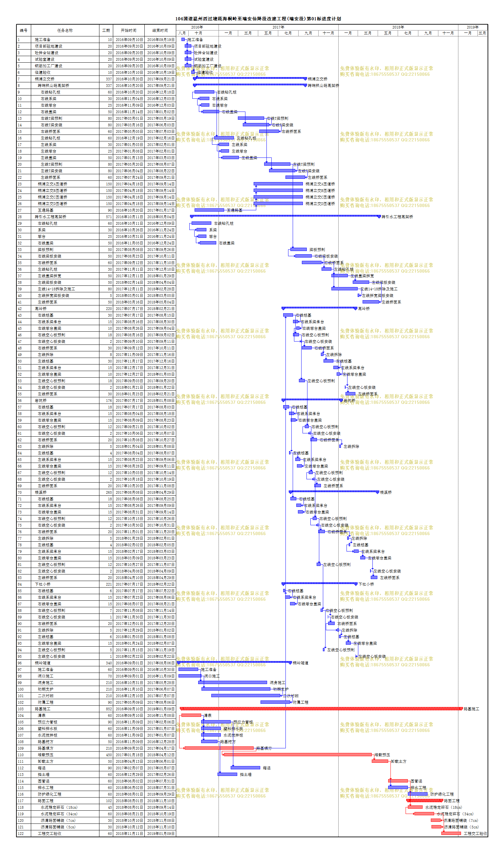Select the 开始时间 column header
The image size is (504, 853).
click(128, 30)
